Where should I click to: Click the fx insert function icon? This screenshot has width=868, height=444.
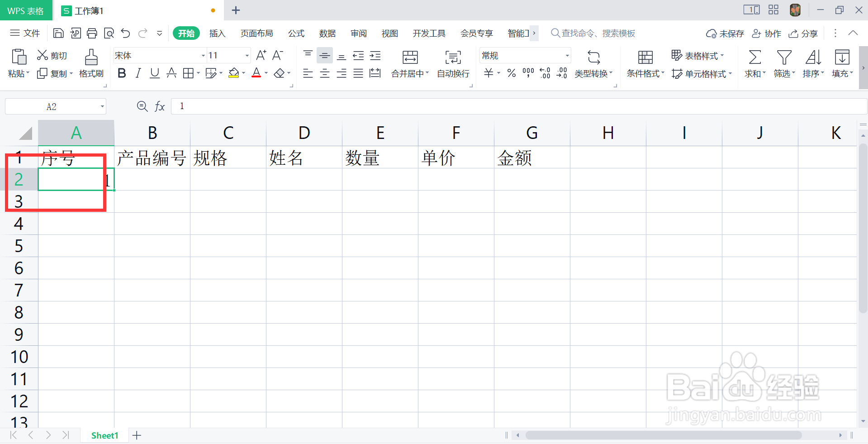pos(159,106)
